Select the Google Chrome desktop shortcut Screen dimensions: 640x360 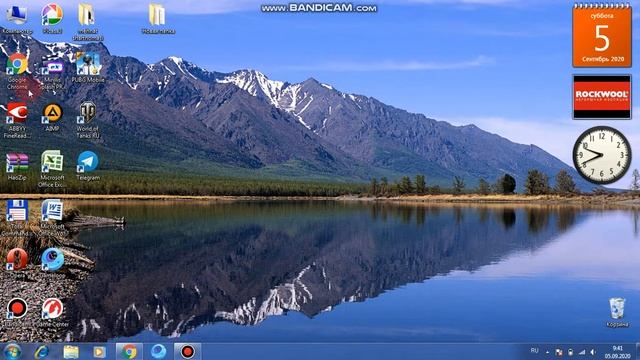(17, 72)
